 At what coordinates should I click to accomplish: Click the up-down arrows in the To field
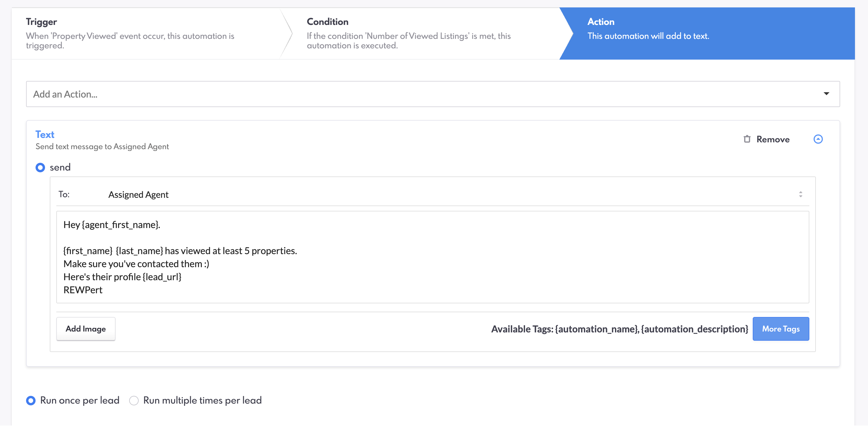coord(800,195)
